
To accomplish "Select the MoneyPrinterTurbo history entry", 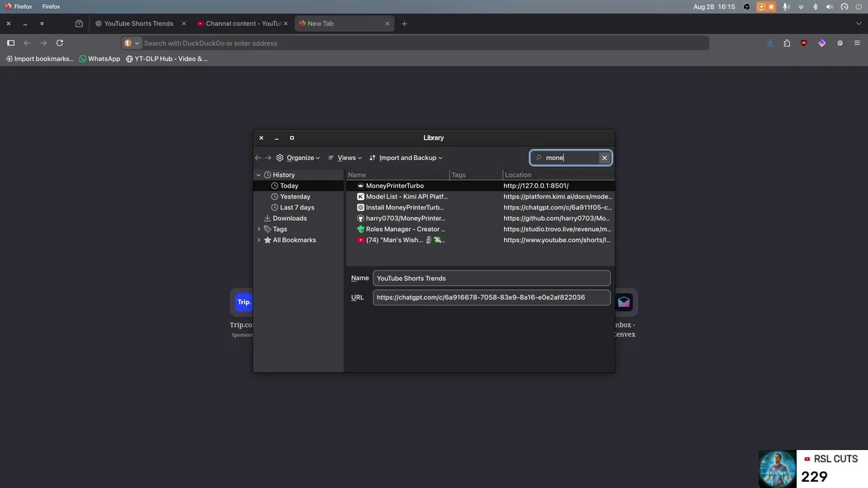I will click(x=480, y=186).
